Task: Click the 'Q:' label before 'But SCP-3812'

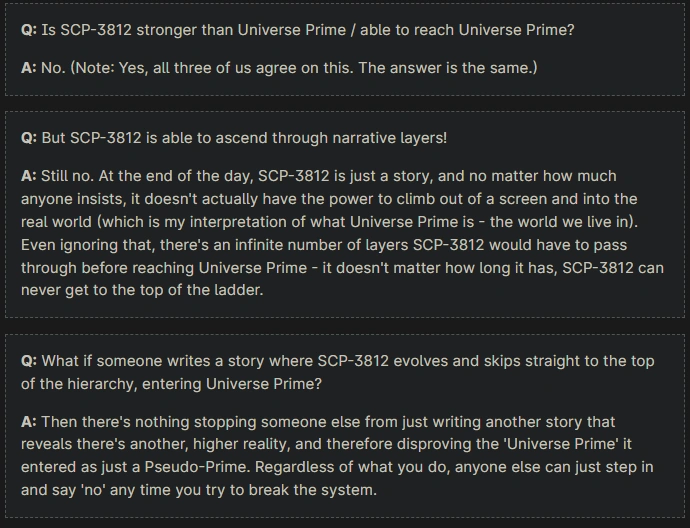Action: pos(29,138)
